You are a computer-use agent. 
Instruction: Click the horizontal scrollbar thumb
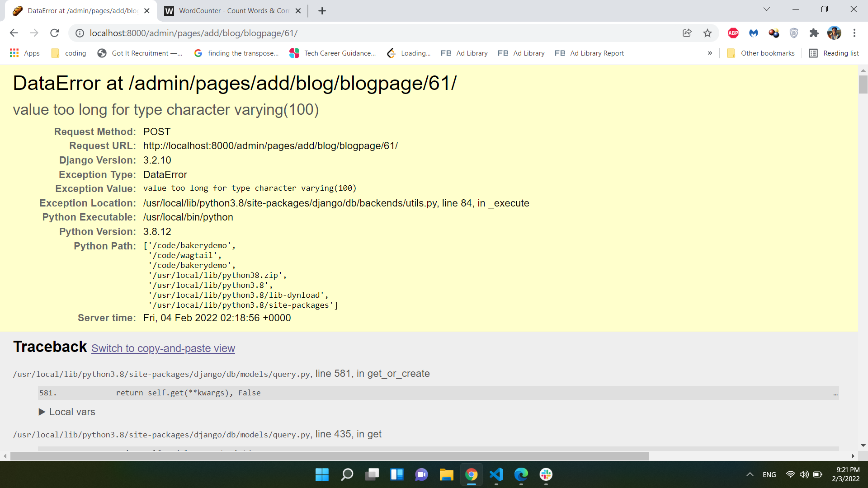click(329, 456)
